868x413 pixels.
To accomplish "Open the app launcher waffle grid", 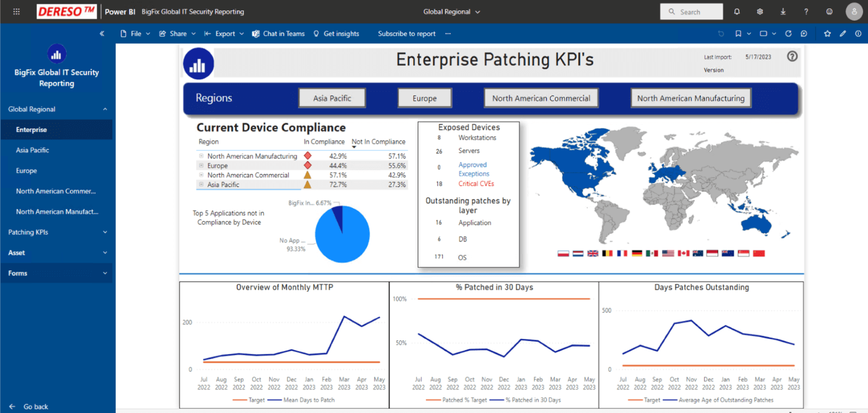I will 16,12.
